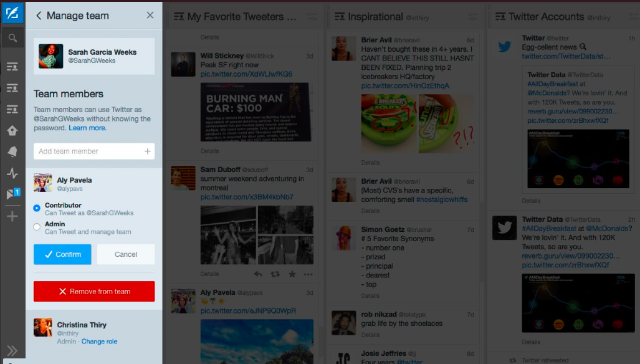Viewport: 640px width, 364px height.
Task: Remove Aly Pavela from team
Action: pyautogui.click(x=94, y=291)
